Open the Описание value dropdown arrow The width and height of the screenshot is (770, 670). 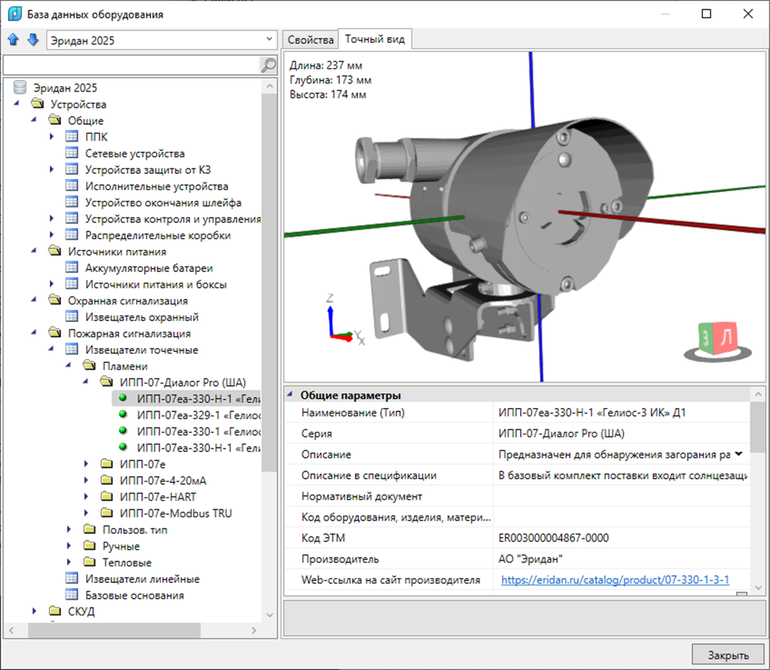tap(739, 454)
